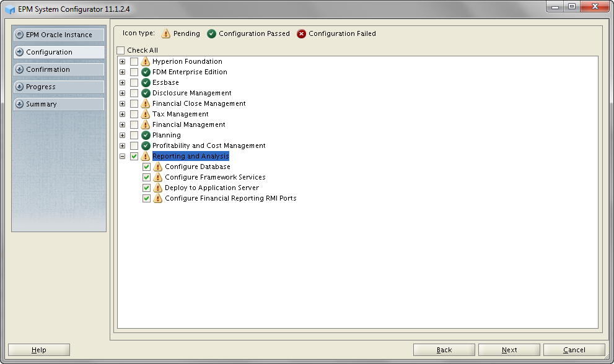Expand the Tax Management node
This screenshot has height=364, width=614.
click(x=123, y=115)
